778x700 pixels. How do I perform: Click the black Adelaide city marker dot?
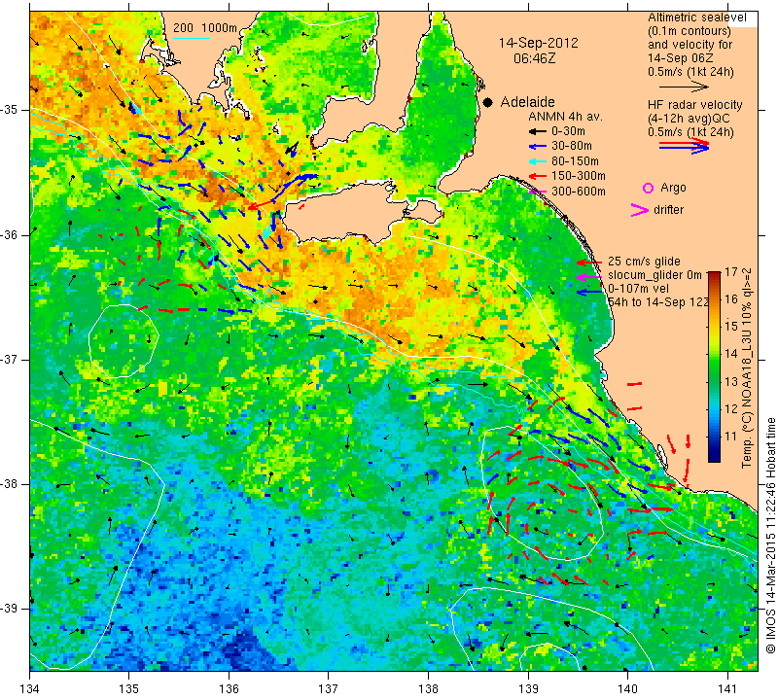tap(488, 102)
